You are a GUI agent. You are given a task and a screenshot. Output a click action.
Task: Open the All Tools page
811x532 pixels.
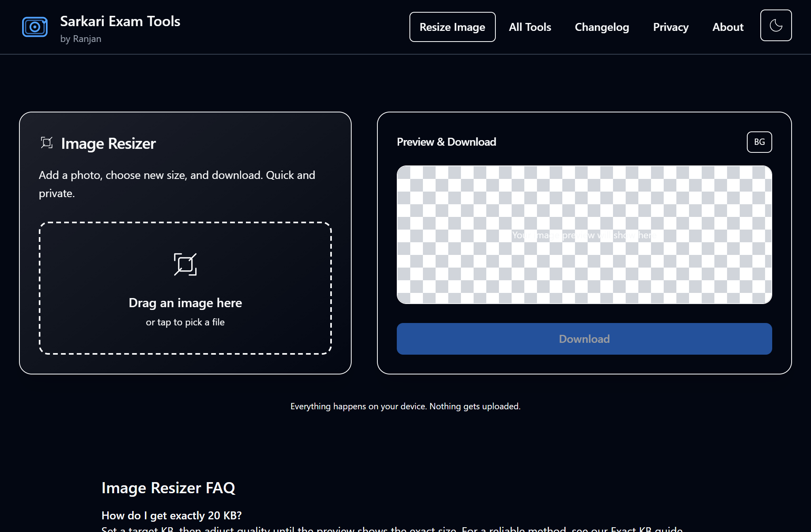coord(530,27)
